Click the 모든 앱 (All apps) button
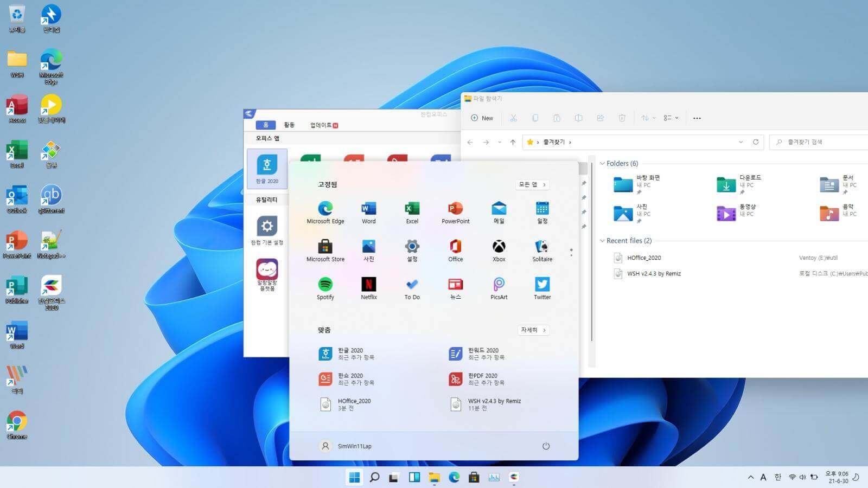This screenshot has width=868, height=488. 532,184
